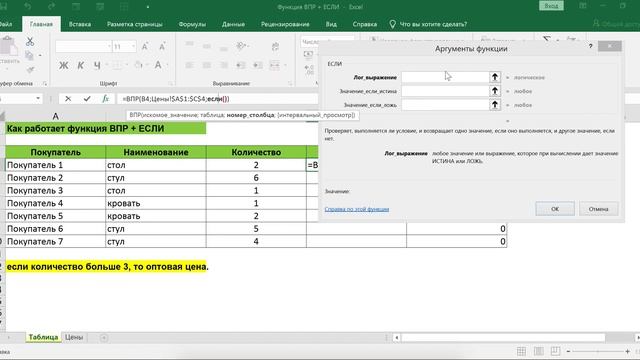Open the Вставка ribbon tab
640x360 pixels.
80,24
